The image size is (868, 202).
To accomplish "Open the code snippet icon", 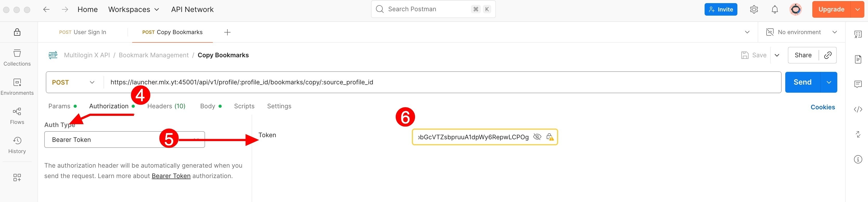I will (x=858, y=109).
